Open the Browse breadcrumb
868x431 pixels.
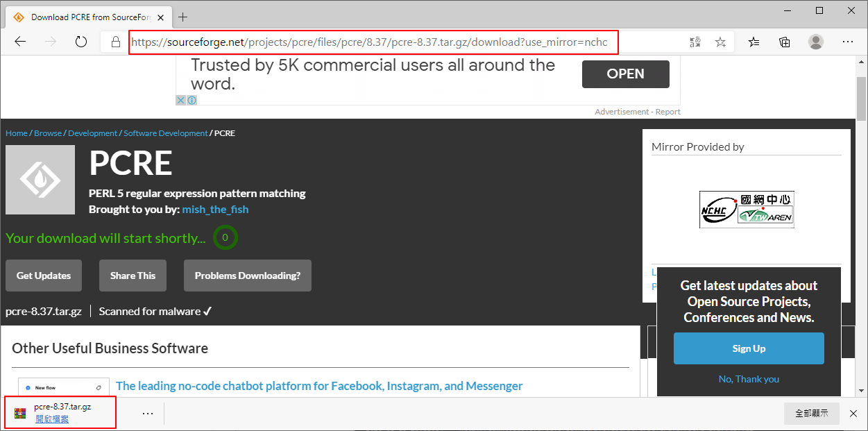tap(48, 133)
